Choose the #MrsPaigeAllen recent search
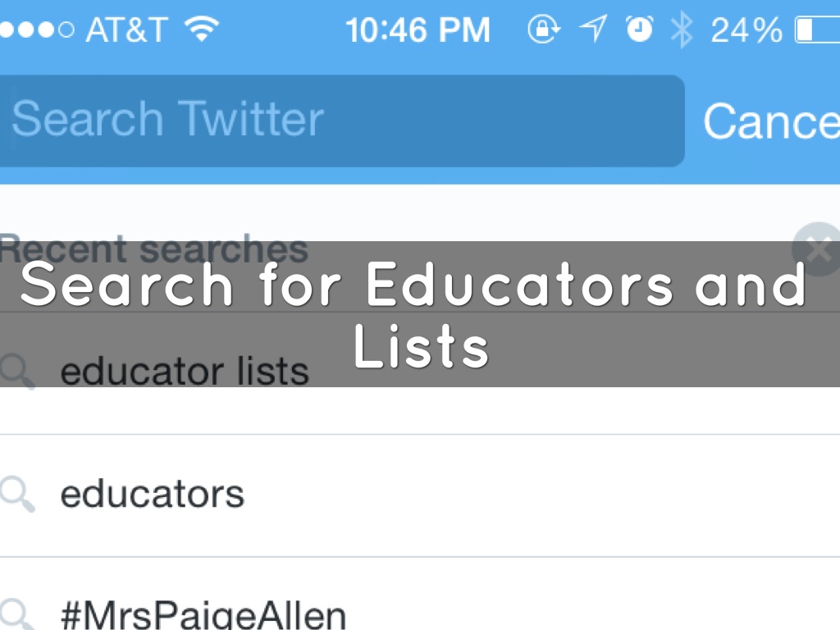Screen dimensions: 840x630 point(203,614)
